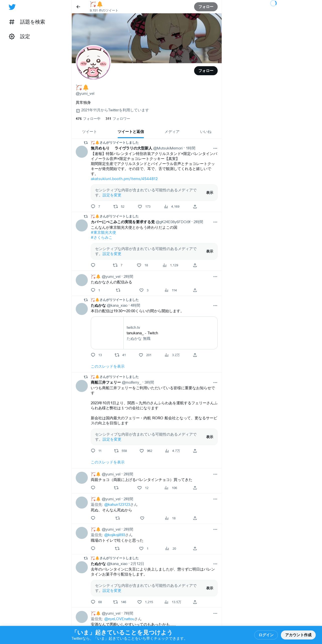Click the ログイン button

266,635
